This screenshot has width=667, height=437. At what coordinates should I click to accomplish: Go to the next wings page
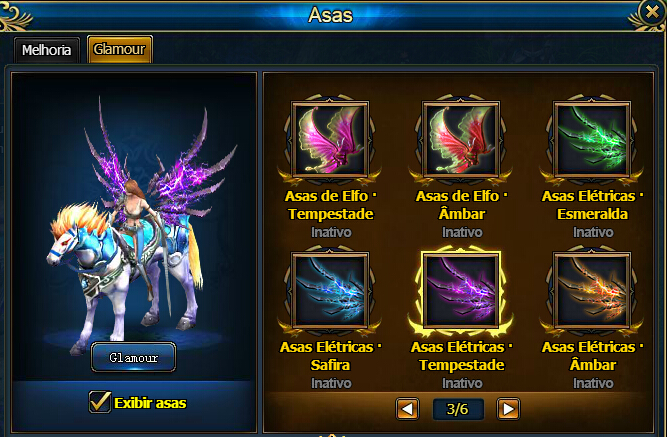508,409
